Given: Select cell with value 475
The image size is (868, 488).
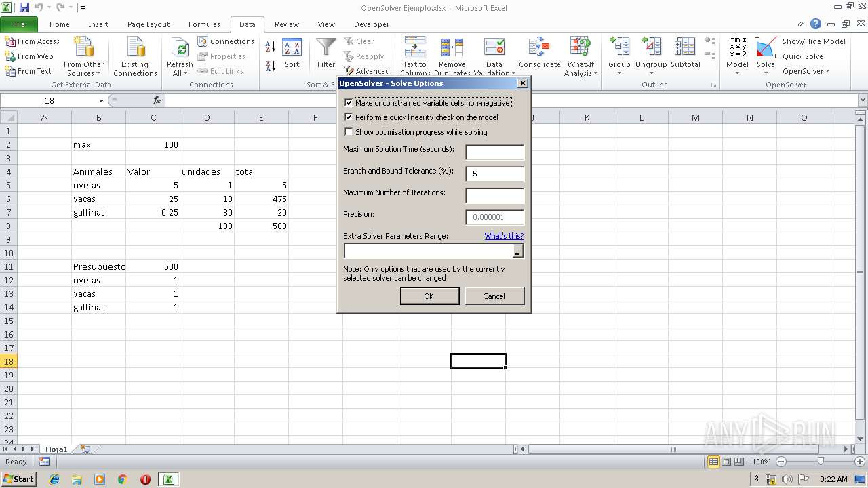Looking at the screenshot, I should [x=261, y=199].
